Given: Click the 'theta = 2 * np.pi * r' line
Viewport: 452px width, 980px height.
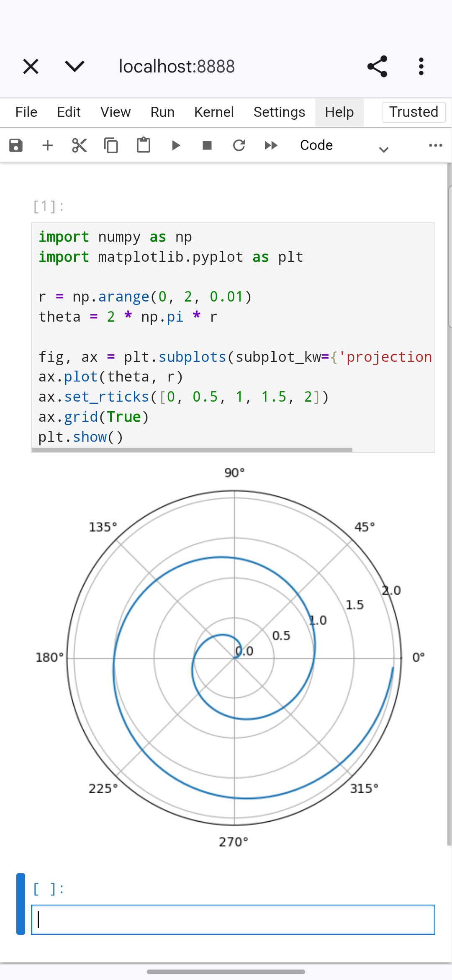Looking at the screenshot, I should click(128, 317).
